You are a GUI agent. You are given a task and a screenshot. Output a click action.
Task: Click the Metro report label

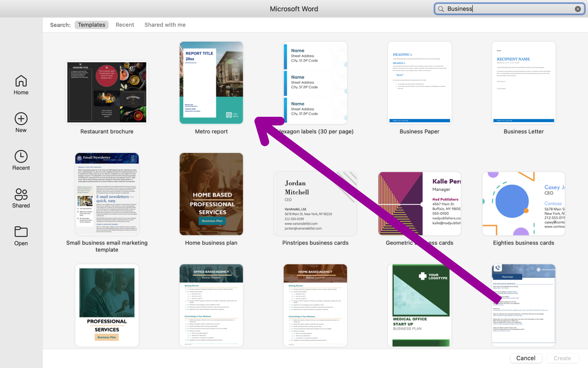click(211, 131)
